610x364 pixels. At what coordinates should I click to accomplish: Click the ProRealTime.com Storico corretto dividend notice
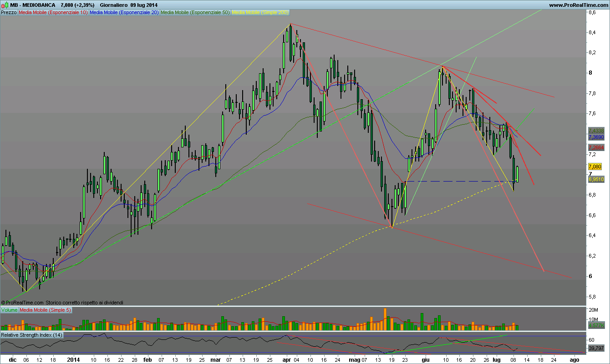(x=62, y=302)
